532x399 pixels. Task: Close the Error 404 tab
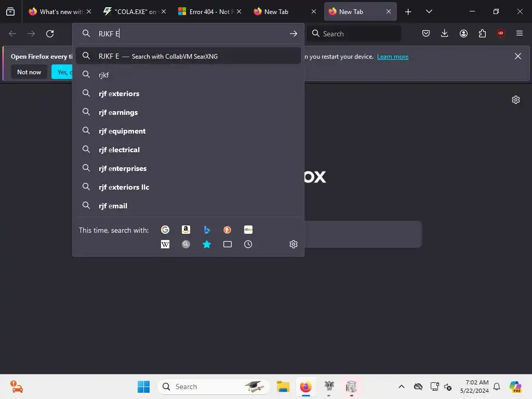239,11
